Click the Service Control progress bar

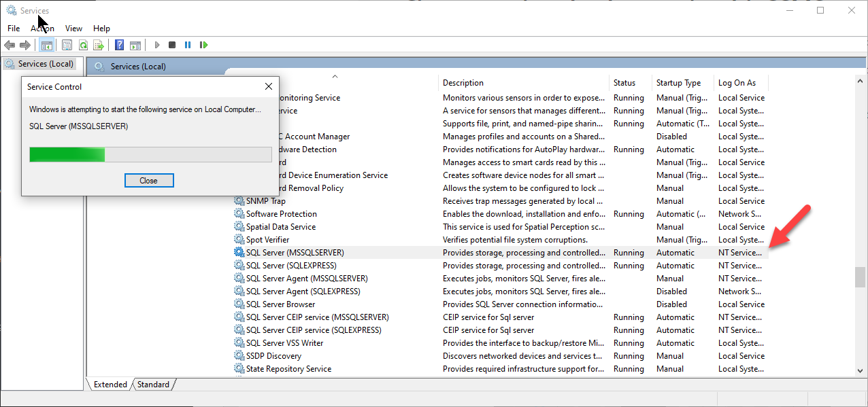[x=150, y=154]
